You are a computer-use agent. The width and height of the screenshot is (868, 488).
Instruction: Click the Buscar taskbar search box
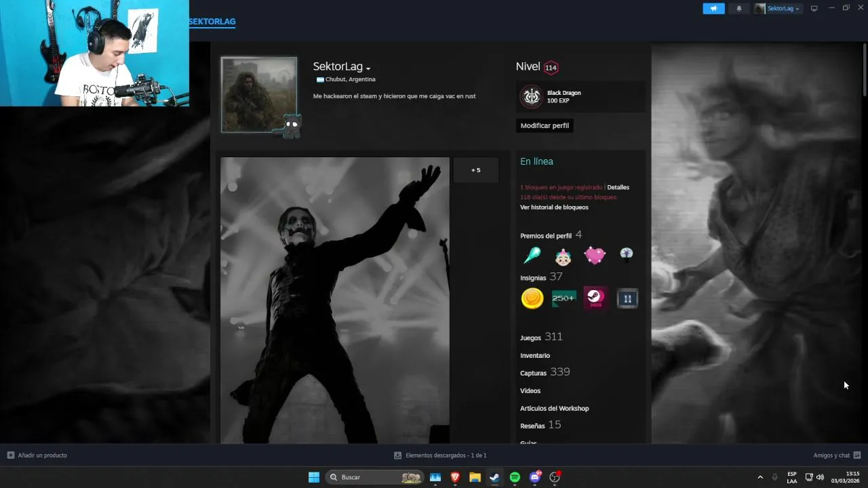click(375, 477)
